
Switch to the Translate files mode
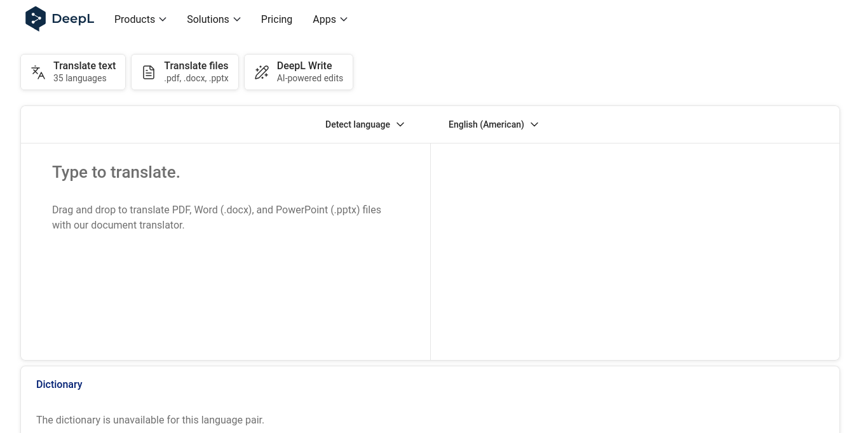[x=184, y=72]
